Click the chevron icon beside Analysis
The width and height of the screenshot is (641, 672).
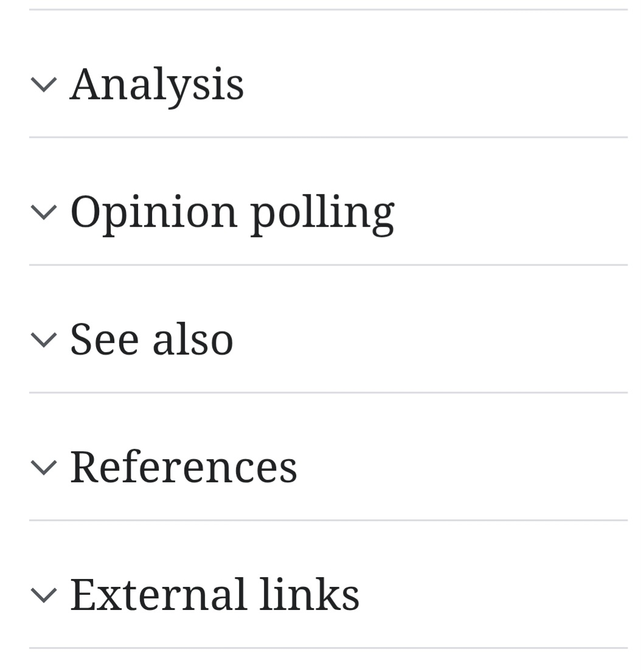click(43, 84)
